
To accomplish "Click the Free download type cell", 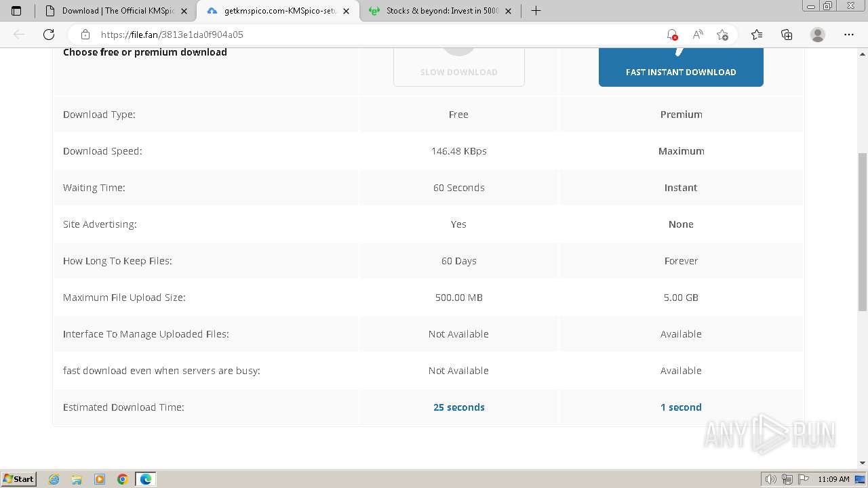I will tap(459, 115).
